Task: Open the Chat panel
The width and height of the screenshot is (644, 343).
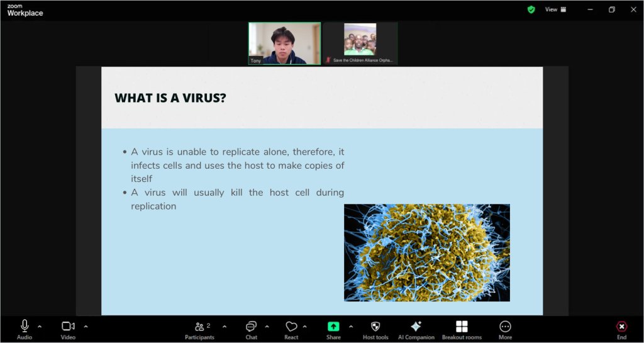Action: [252, 330]
